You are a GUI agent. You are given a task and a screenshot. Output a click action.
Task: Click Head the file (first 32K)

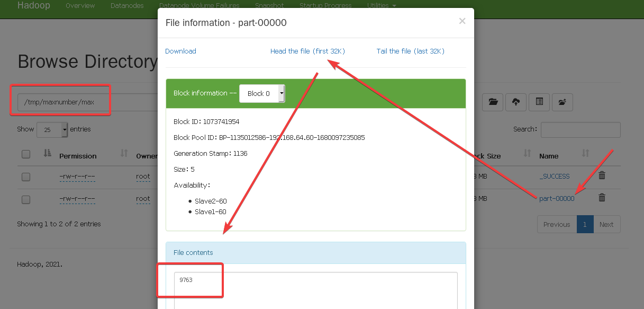coord(307,51)
